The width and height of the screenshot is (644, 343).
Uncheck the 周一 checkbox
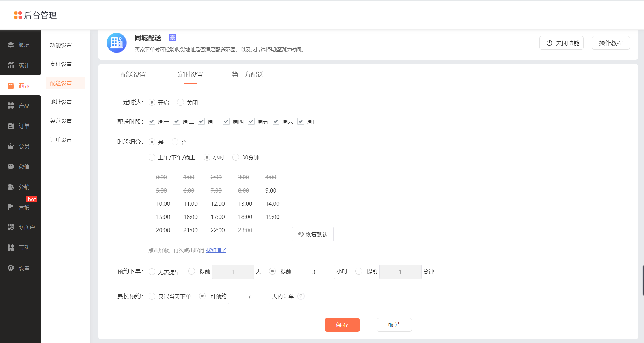[152, 121]
